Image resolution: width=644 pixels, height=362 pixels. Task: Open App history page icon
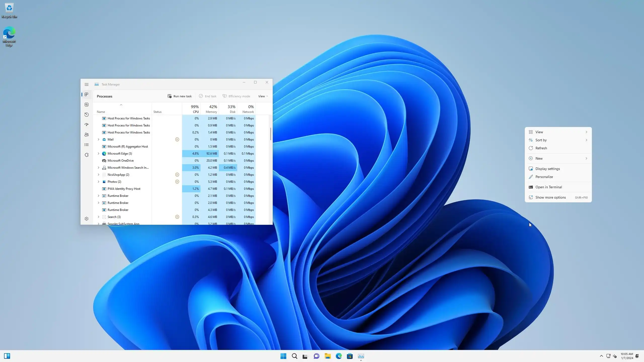[87, 115]
